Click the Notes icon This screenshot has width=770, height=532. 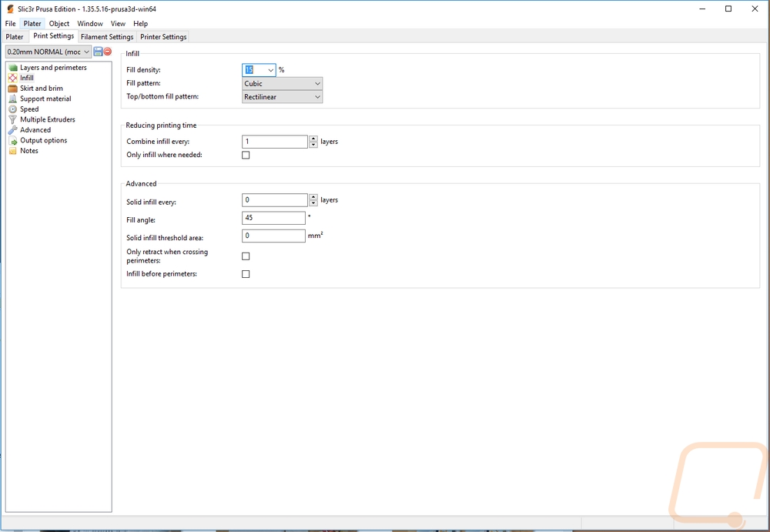click(13, 151)
